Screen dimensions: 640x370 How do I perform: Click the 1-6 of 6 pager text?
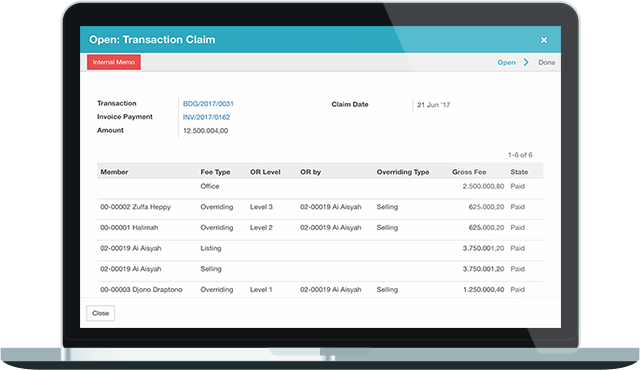click(x=520, y=155)
